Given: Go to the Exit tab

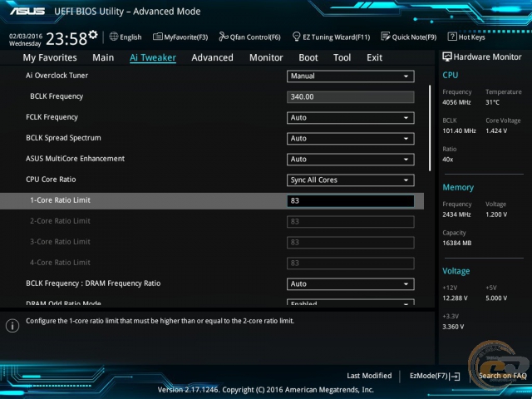Looking at the screenshot, I should point(375,57).
